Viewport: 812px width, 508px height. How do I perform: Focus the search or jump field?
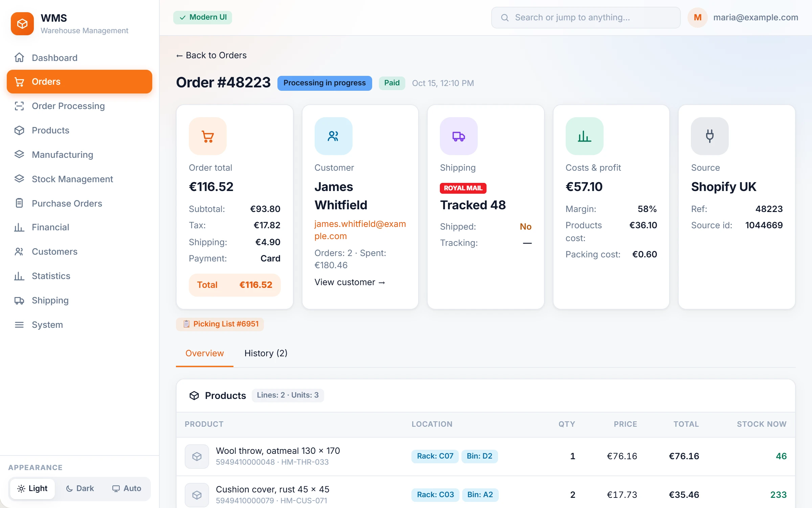pos(586,18)
